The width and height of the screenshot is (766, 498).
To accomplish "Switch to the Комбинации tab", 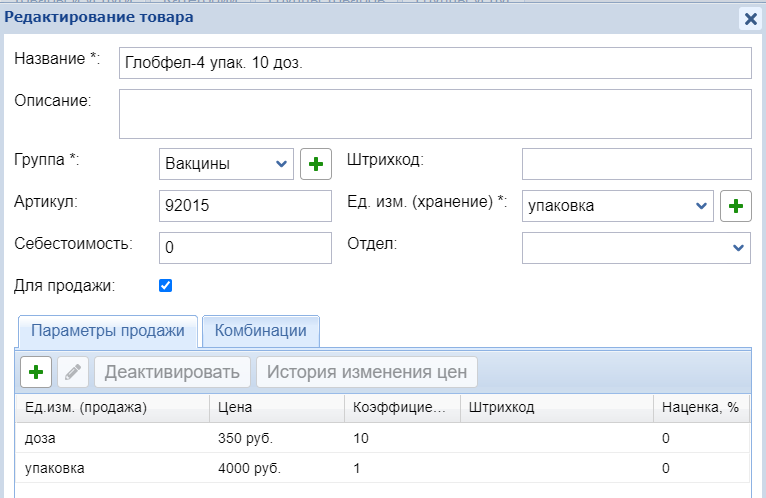I will point(260,331).
